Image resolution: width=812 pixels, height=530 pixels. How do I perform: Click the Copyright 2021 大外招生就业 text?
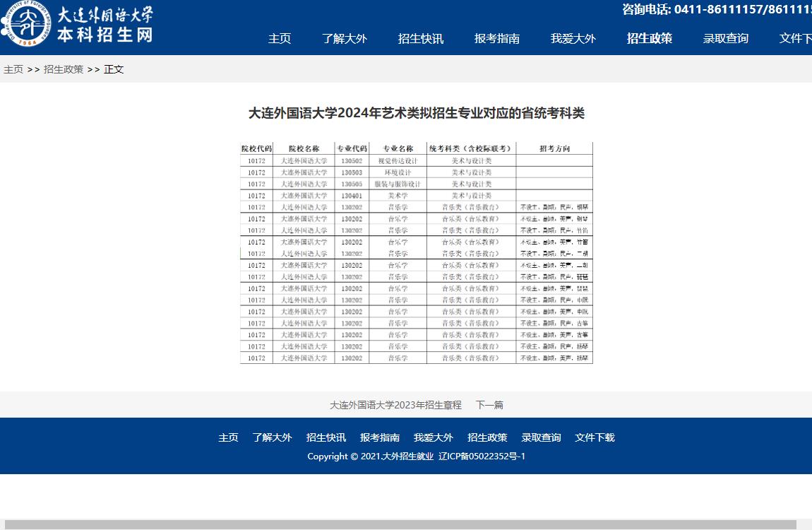[x=370, y=456]
